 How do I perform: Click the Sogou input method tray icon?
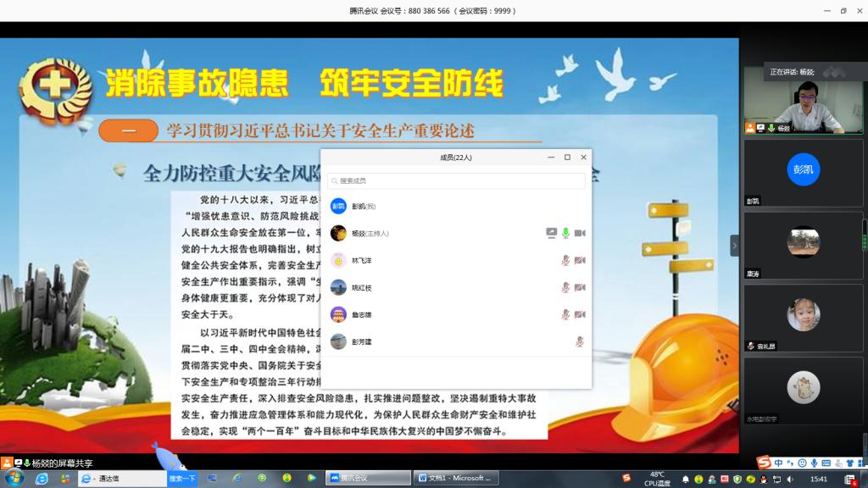(x=764, y=463)
